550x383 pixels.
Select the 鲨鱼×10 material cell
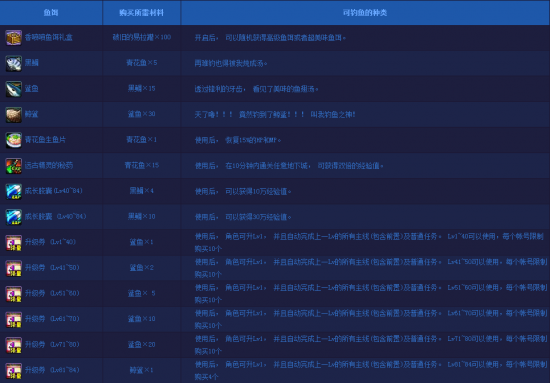[x=142, y=319]
